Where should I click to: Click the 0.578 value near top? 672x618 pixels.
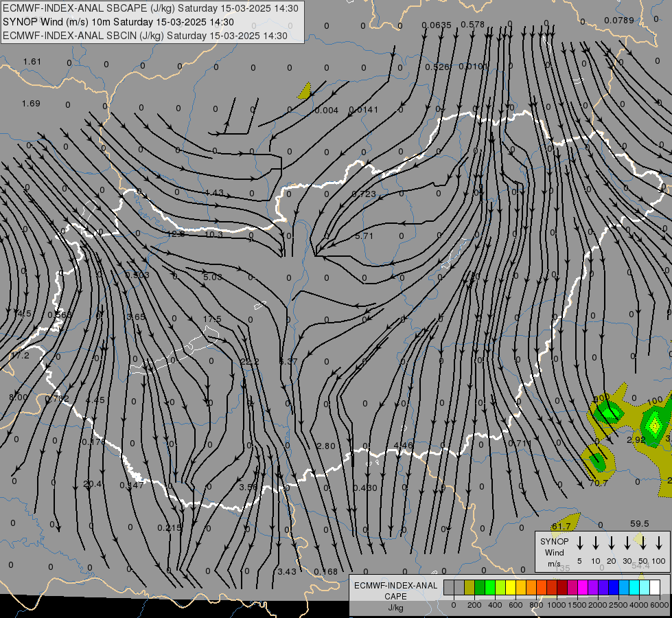tap(472, 25)
